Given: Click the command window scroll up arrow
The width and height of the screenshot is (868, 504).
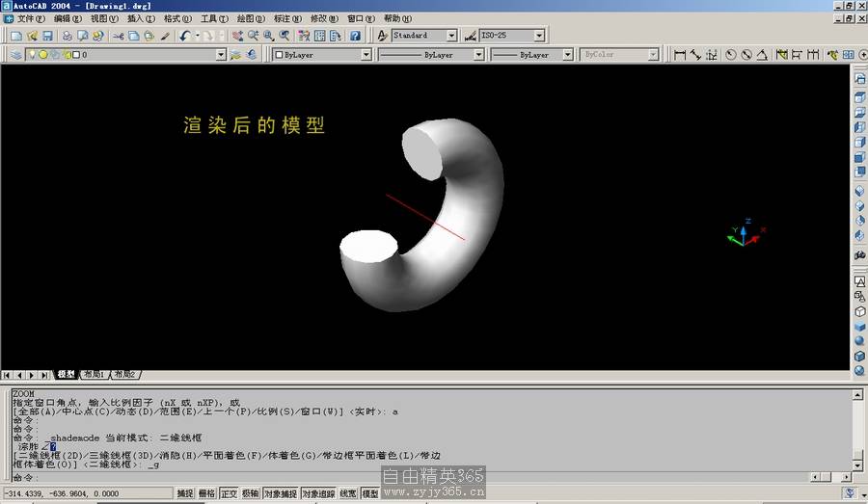Looking at the screenshot, I should 857,394.
